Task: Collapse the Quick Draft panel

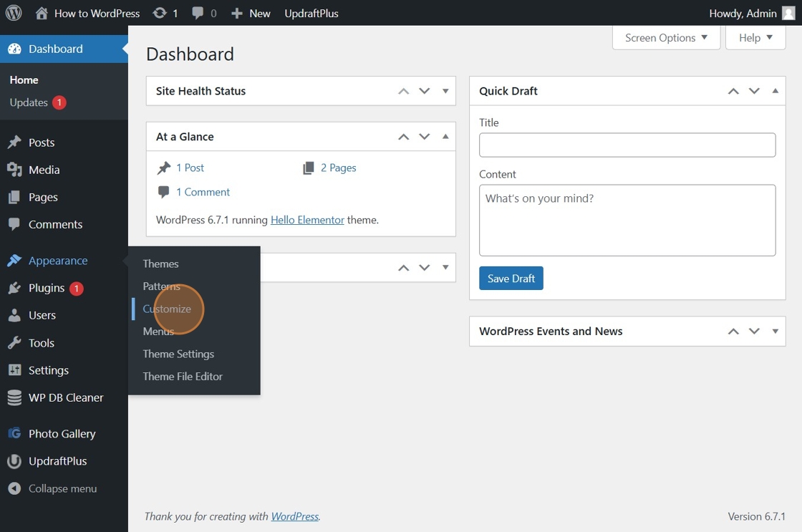Action: point(776,91)
